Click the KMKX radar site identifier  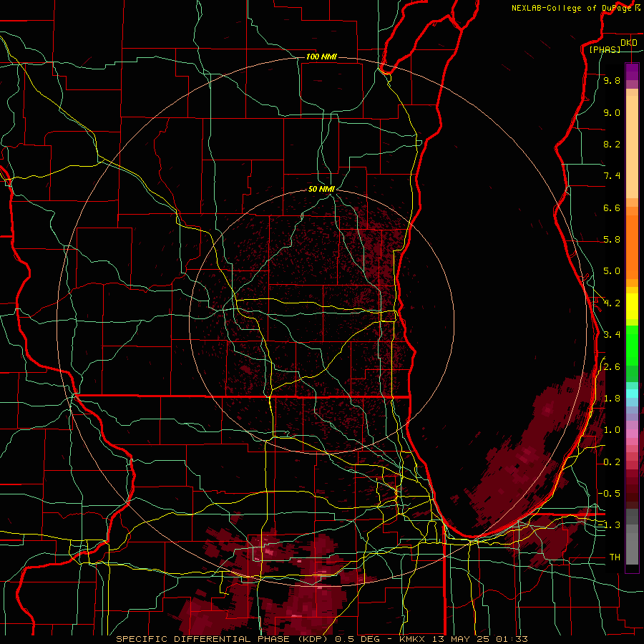[412, 639]
